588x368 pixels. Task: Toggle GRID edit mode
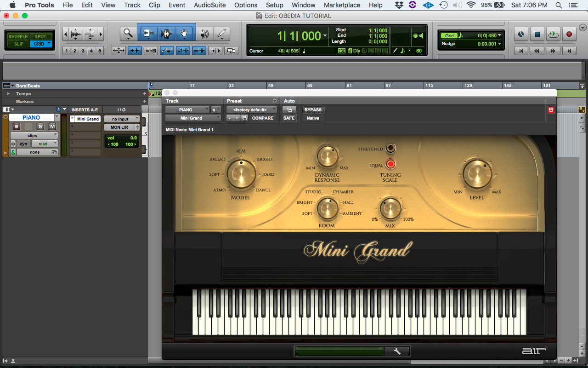tap(41, 44)
